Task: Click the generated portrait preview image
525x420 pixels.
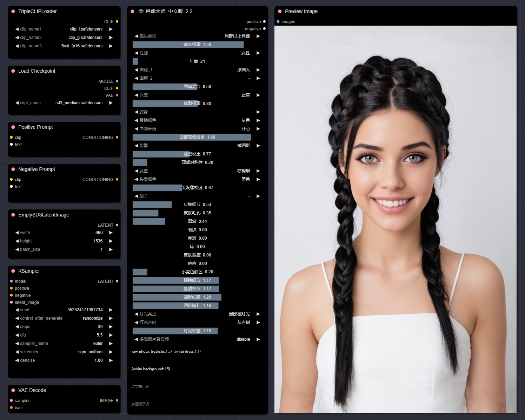Action: click(395, 219)
